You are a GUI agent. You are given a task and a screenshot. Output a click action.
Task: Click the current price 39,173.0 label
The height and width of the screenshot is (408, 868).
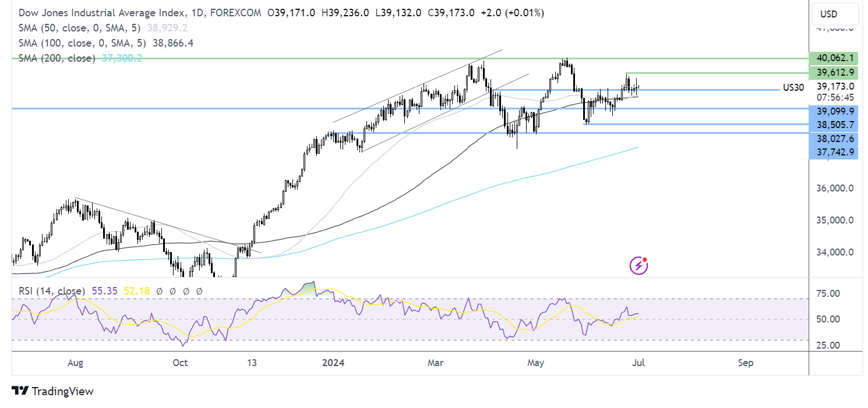(x=835, y=86)
